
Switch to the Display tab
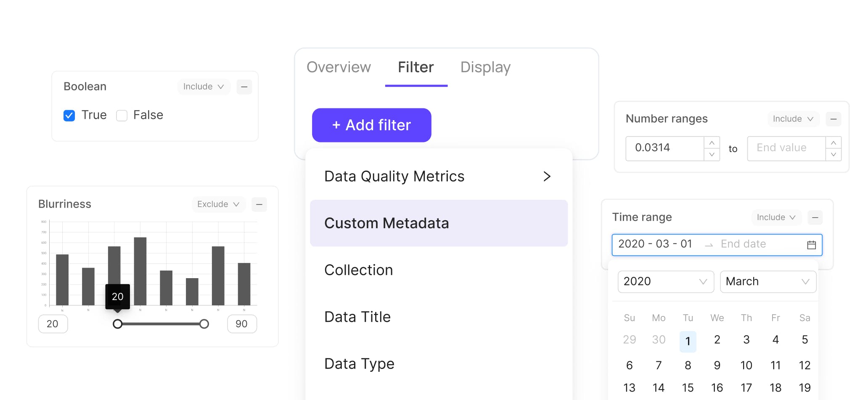point(485,67)
